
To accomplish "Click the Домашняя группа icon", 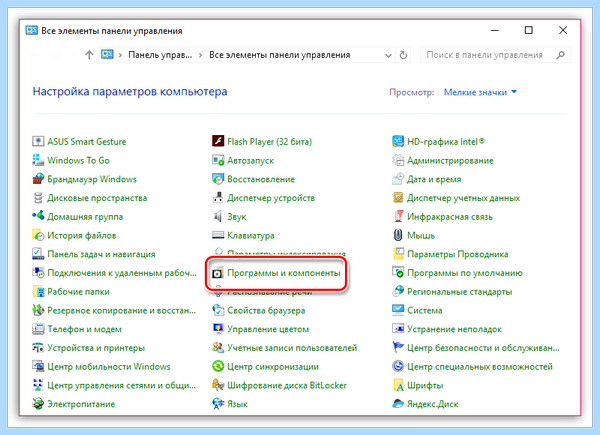I will (38, 217).
